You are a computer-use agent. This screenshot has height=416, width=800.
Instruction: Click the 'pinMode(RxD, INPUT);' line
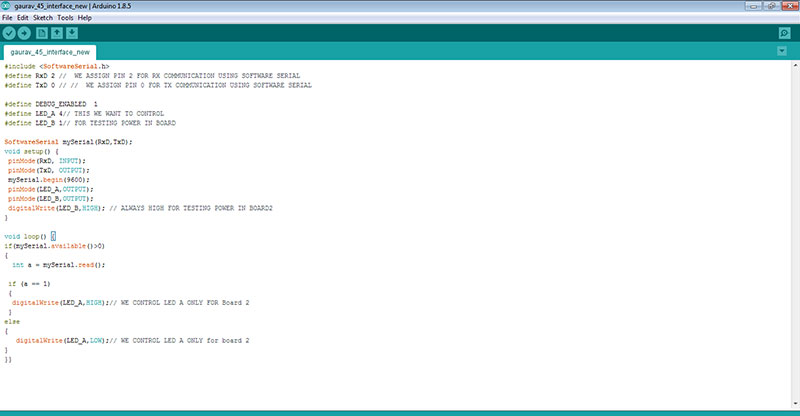point(47,161)
